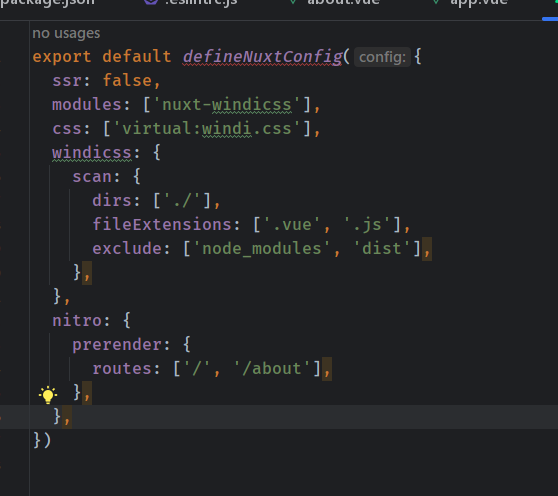Click the 'scan' property key
This screenshot has height=496, width=558.
point(92,177)
